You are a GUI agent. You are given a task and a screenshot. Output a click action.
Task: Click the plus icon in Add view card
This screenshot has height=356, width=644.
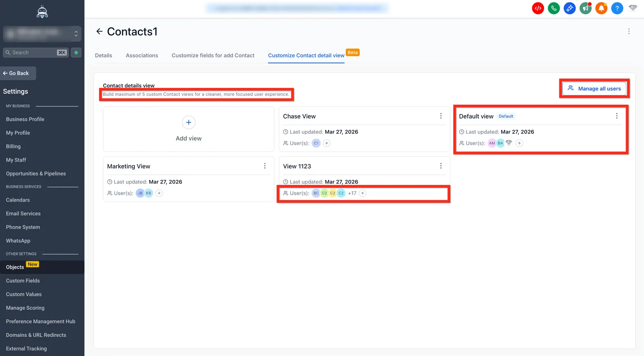coord(189,122)
